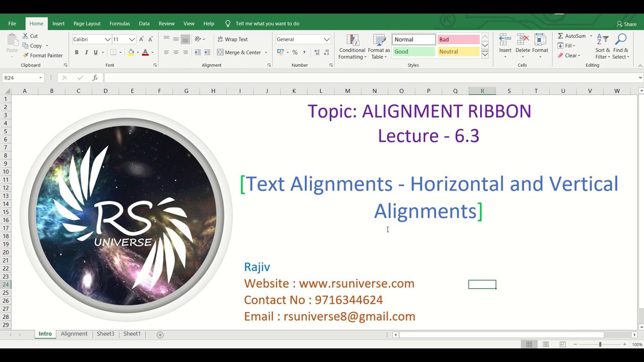The width and height of the screenshot is (644, 362).
Task: Increase font size with grow-font icon
Action: point(141,39)
